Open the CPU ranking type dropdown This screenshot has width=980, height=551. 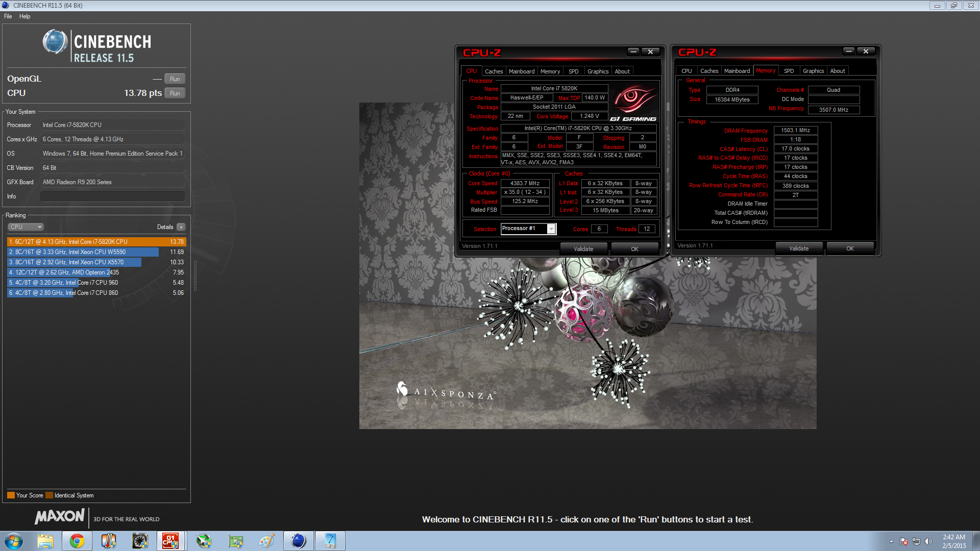tap(26, 227)
